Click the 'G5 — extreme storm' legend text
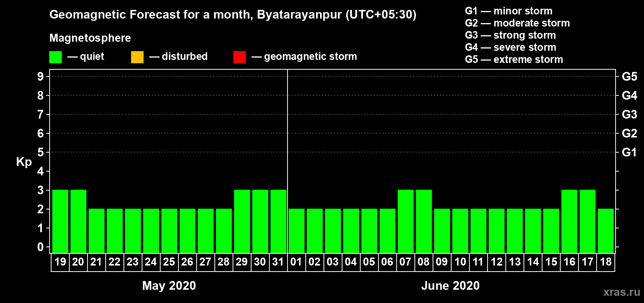 pos(514,59)
